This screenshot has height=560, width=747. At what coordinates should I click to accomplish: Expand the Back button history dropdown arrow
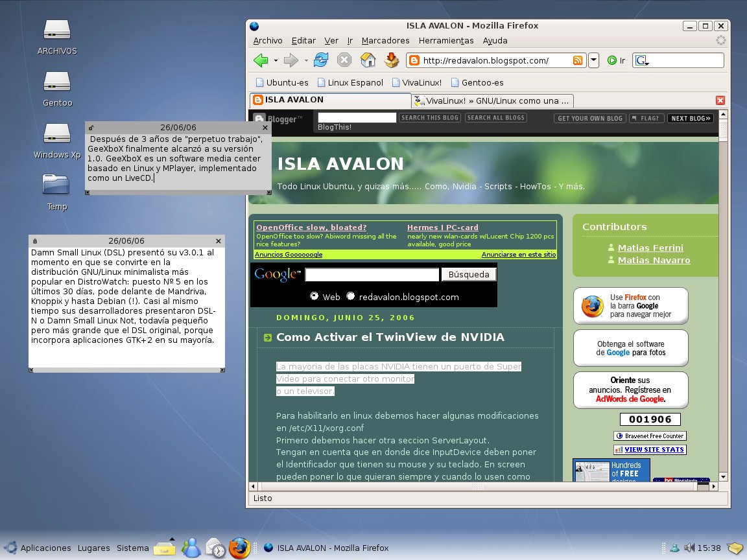coord(276,60)
